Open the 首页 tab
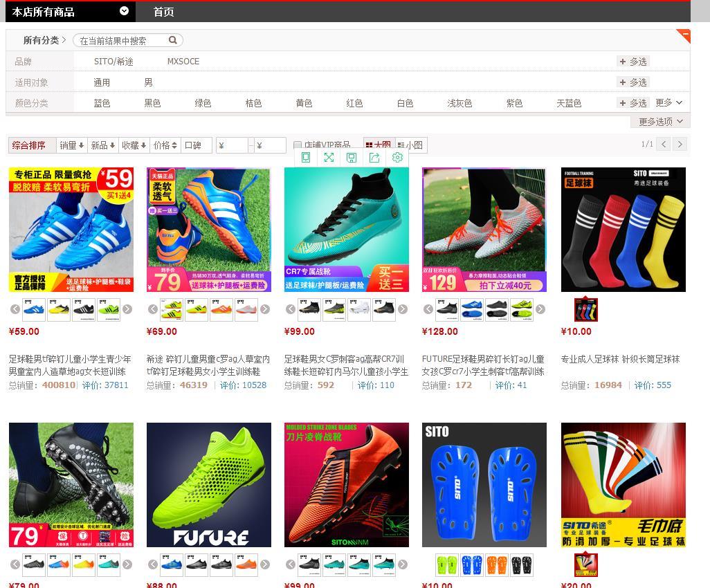The image size is (710, 588). [x=163, y=12]
